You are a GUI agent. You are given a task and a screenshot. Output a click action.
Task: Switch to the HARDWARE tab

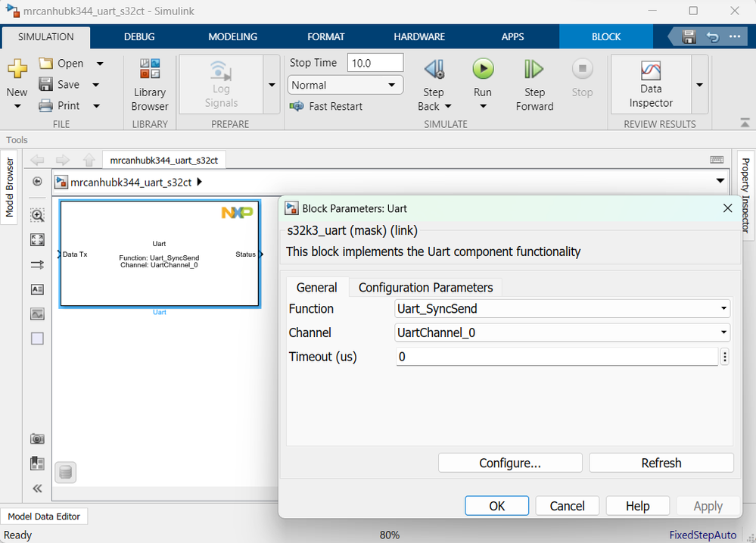pos(419,36)
